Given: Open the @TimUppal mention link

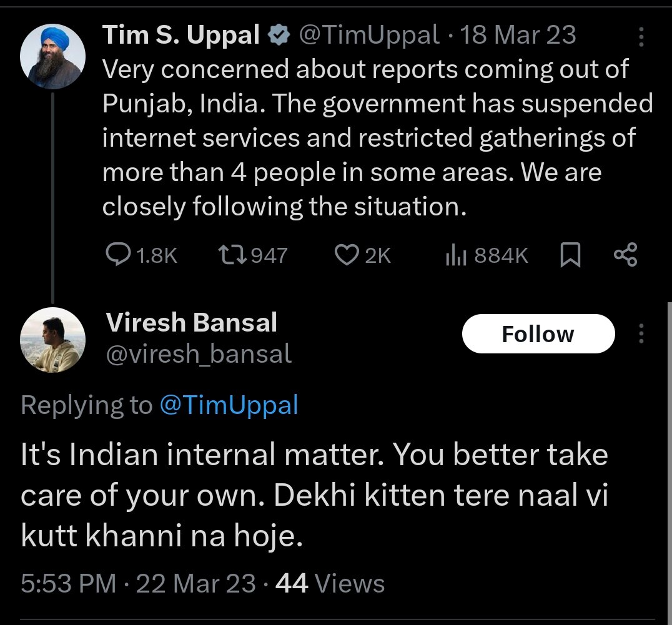Looking at the screenshot, I should [229, 405].
